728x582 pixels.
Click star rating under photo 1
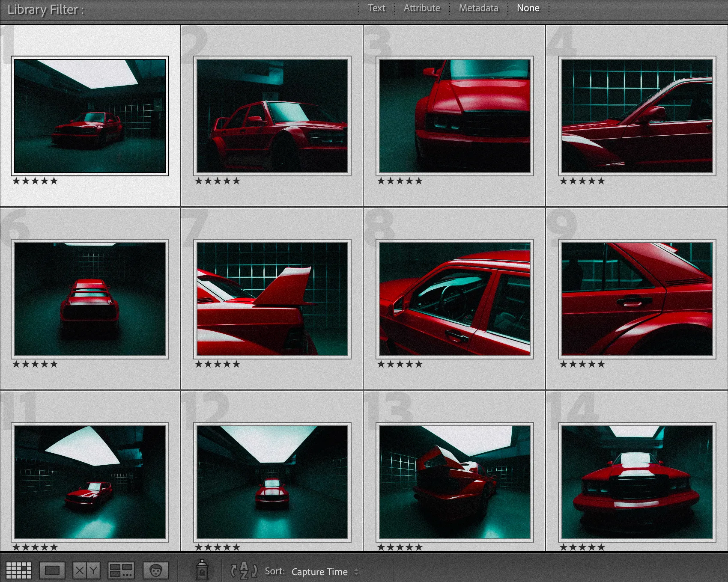(35, 181)
